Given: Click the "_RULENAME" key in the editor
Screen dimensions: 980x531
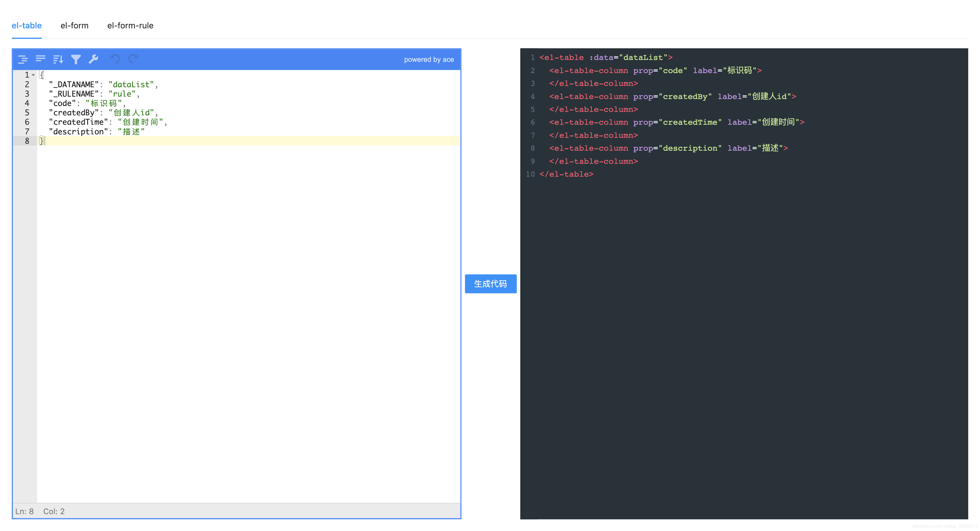Looking at the screenshot, I should click(x=74, y=94).
